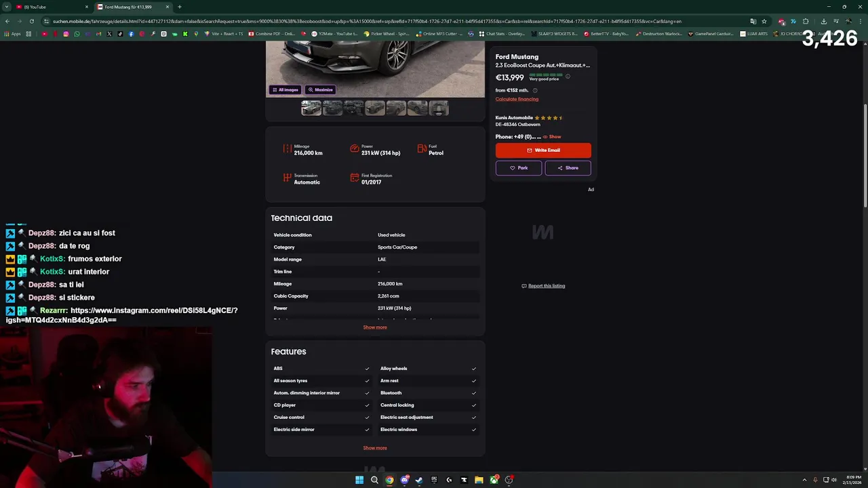Open the Picker Wheel bookmark
The height and width of the screenshot is (488, 868).
point(387,34)
